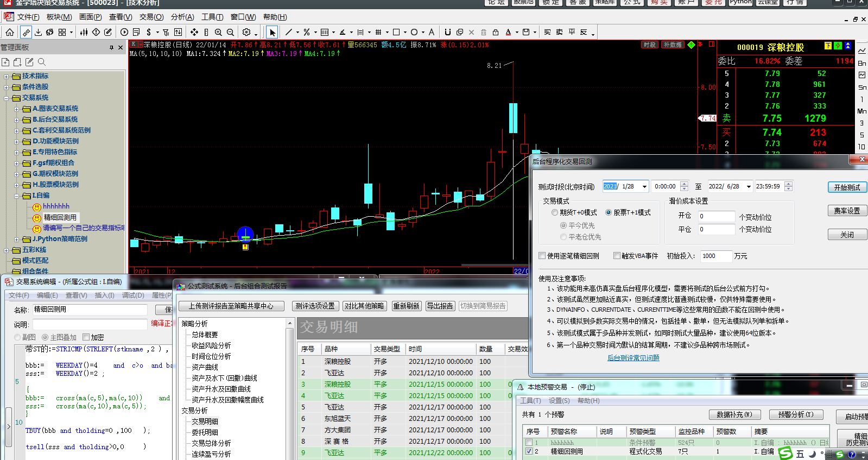This screenshot has height=460, width=868.
Task: Toggle 加密 checkbox in formula editor
Action: [x=86, y=337]
